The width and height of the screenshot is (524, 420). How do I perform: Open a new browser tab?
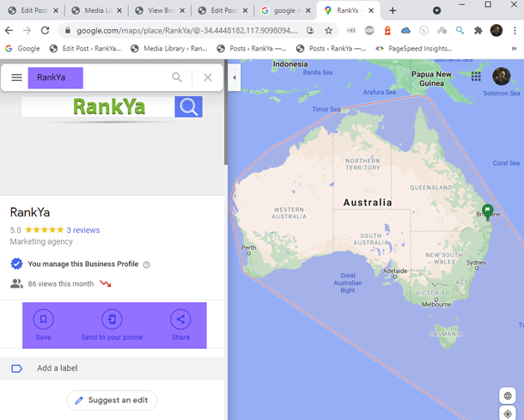click(393, 10)
